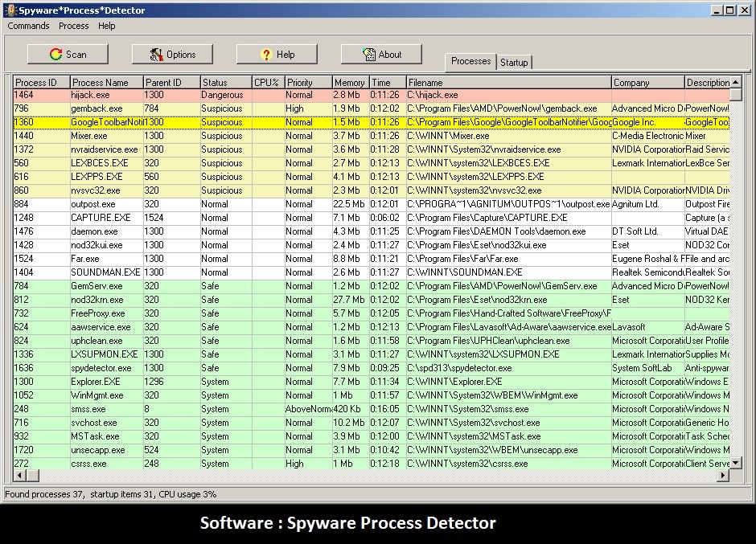Switch to the Startup tab

[512, 61]
